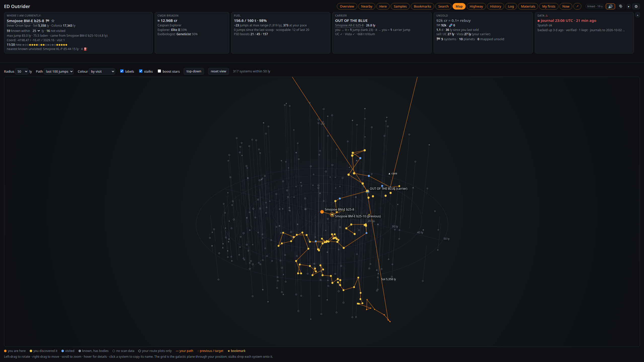Open the Radius dropdown set to 50

[x=22, y=71]
